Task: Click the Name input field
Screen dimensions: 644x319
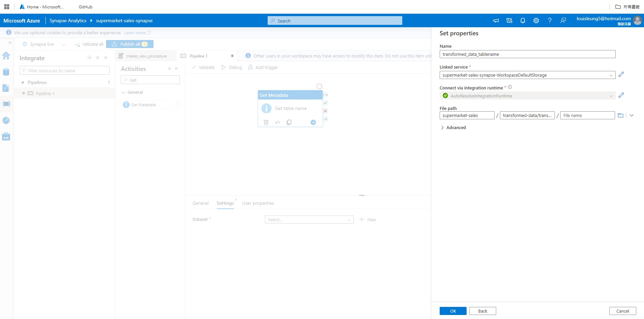Action: pos(527,54)
